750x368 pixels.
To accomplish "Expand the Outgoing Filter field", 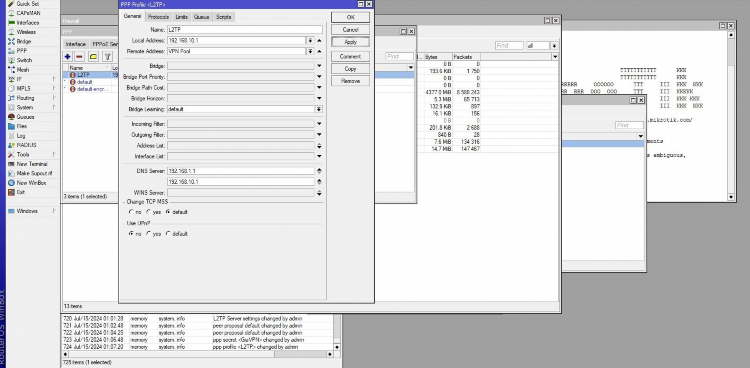I will point(319,135).
